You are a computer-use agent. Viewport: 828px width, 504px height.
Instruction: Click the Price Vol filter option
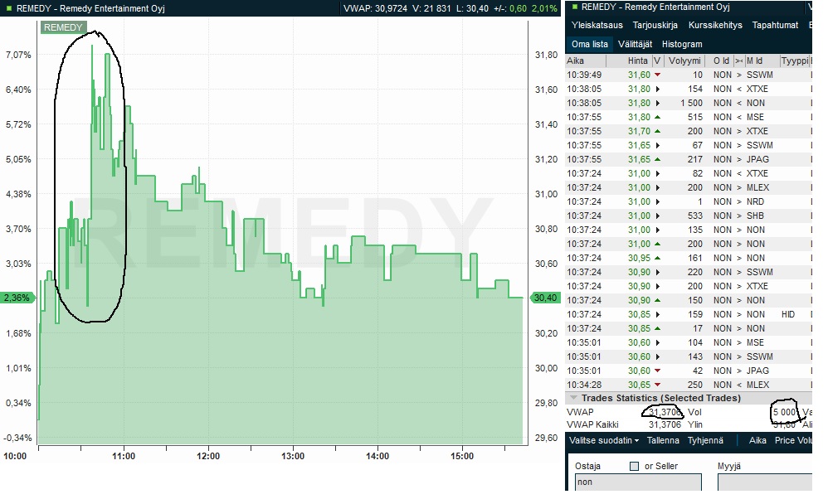pyautogui.click(x=792, y=440)
